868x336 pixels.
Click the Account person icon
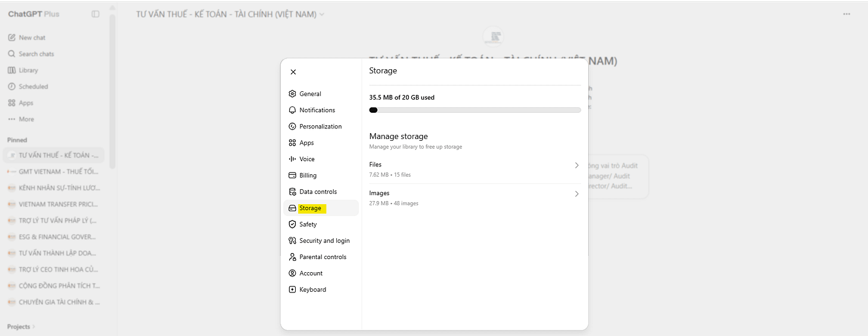292,273
